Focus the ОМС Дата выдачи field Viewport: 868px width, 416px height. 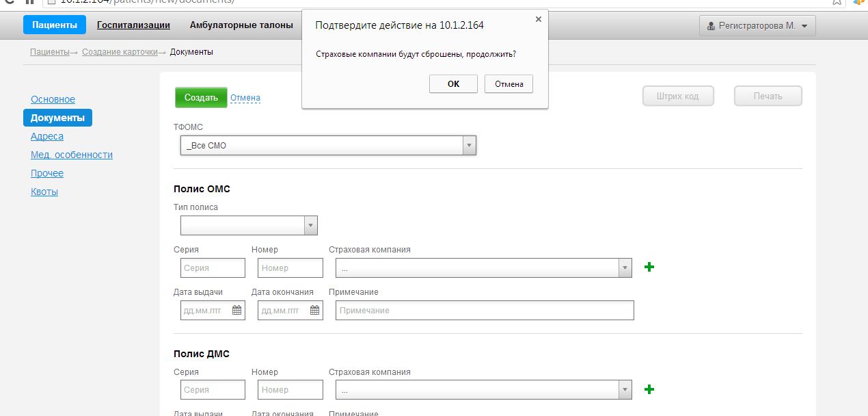pyautogui.click(x=213, y=311)
